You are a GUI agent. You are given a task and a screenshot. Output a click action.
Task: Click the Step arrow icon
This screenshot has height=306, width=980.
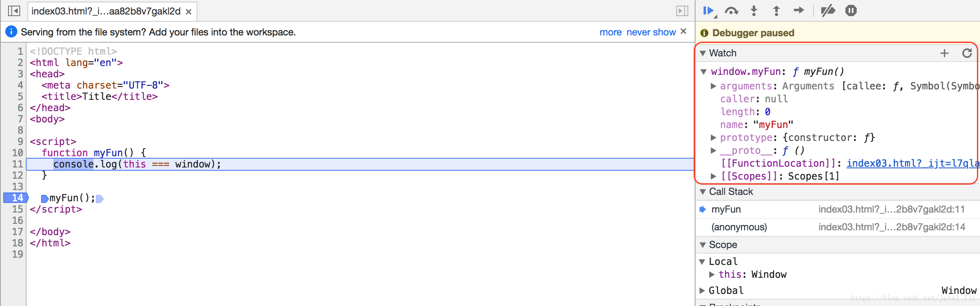pos(799,10)
